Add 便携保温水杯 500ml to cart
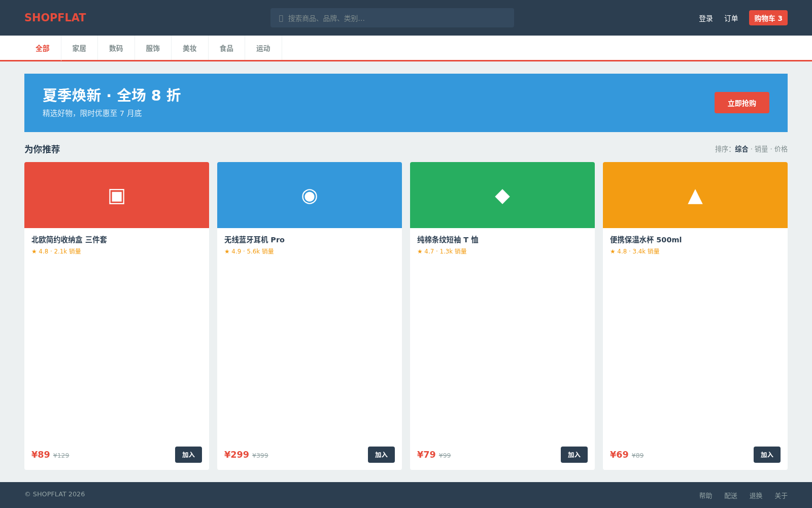 [767, 455]
